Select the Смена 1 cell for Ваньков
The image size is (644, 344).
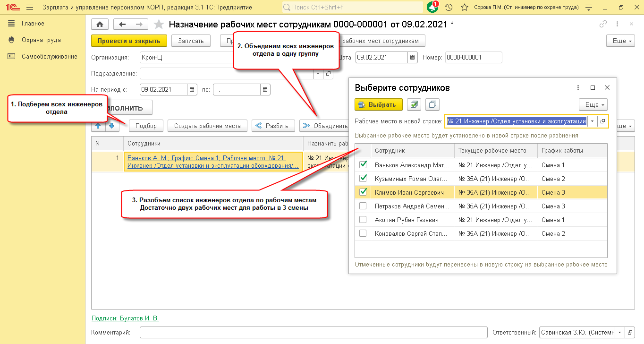tap(572, 165)
